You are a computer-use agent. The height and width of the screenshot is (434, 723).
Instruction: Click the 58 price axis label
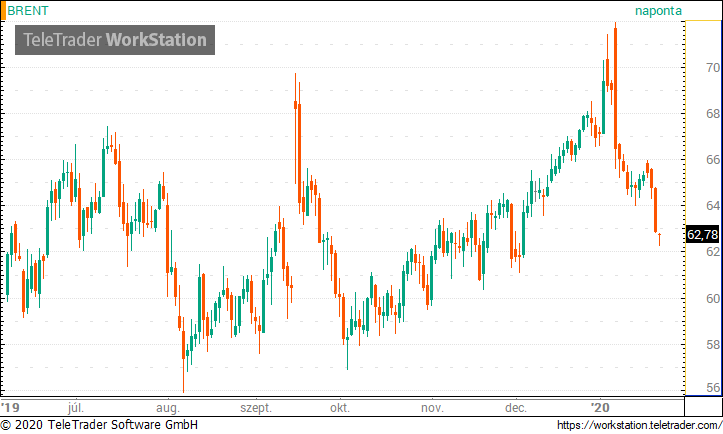pos(712,345)
